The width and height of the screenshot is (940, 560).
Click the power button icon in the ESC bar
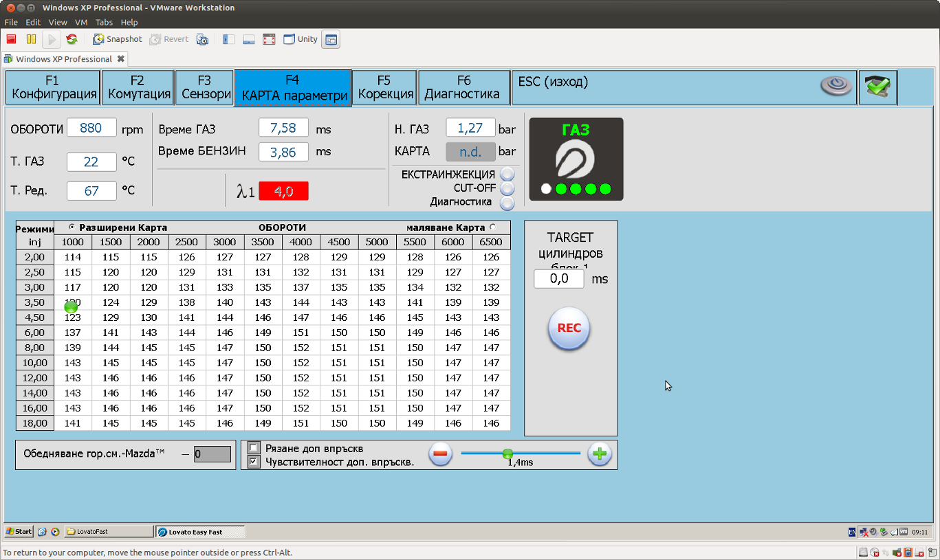point(835,87)
